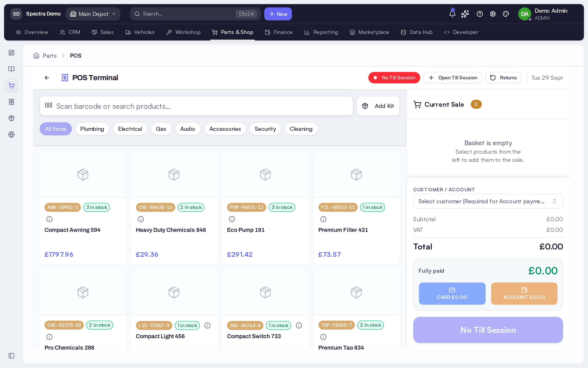Click the globe icon in left sidebar
The image size is (588, 368).
11,135
